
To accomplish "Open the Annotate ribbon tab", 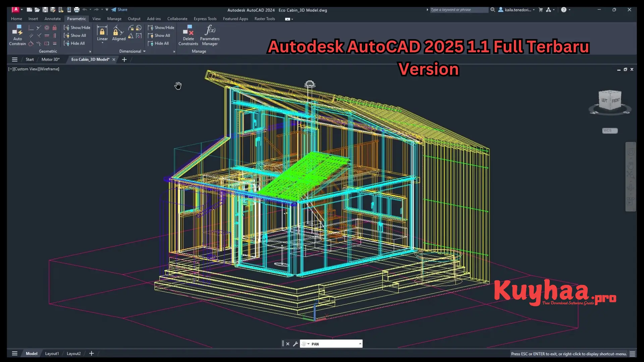I will (52, 19).
